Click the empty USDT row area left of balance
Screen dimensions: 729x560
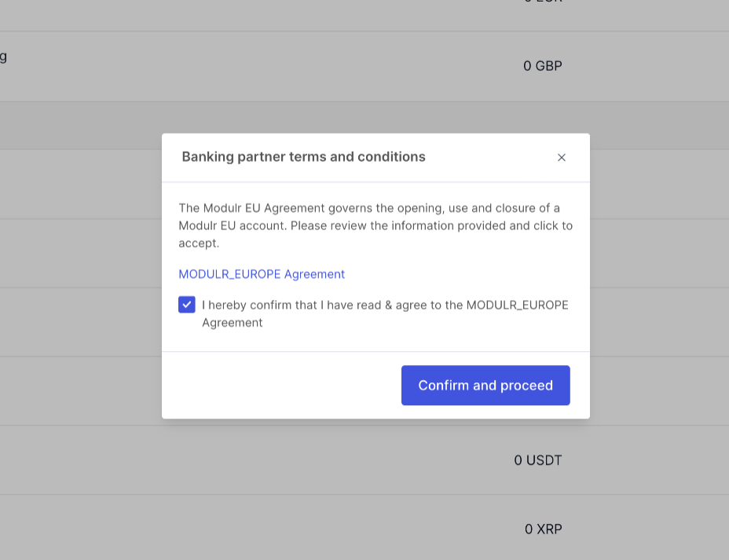(256, 460)
